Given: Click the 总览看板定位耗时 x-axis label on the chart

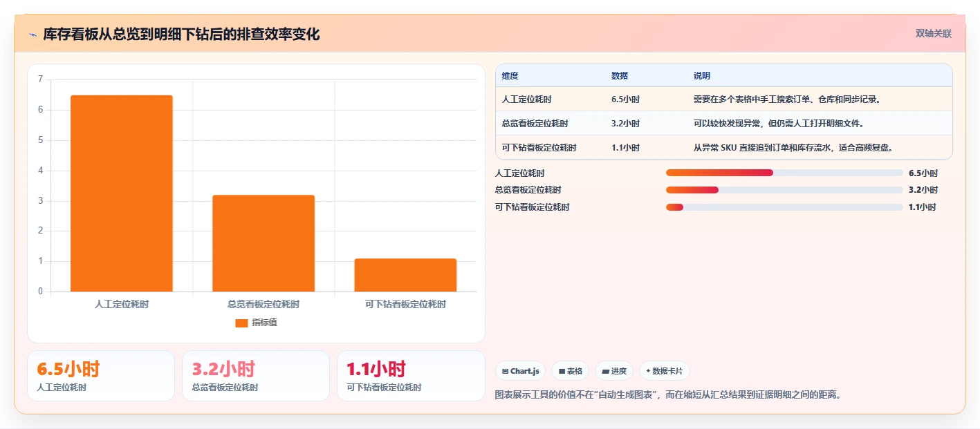Looking at the screenshot, I should point(264,304).
